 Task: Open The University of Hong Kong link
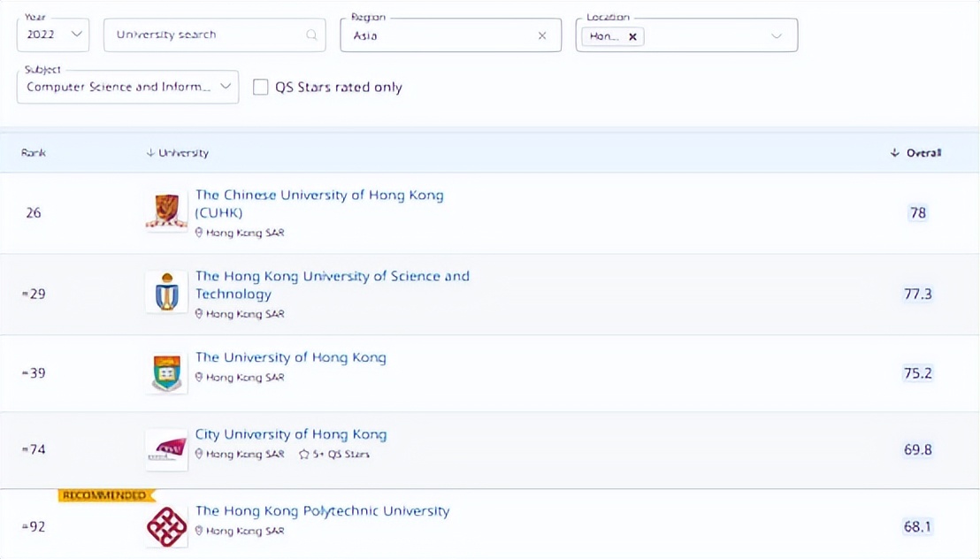(291, 357)
